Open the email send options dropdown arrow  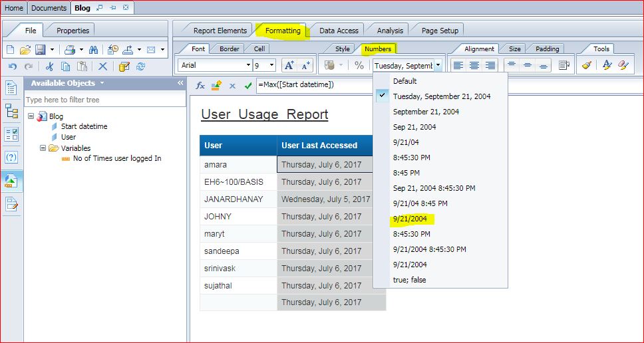point(162,50)
